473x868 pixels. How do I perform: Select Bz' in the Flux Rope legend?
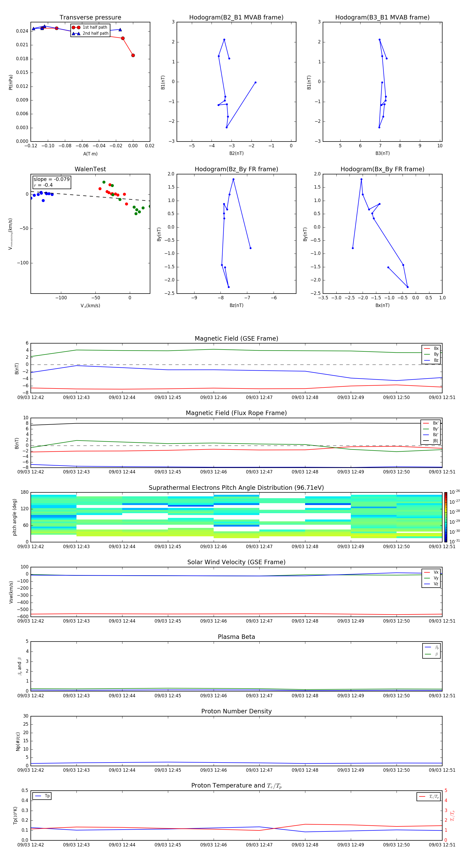point(431,435)
